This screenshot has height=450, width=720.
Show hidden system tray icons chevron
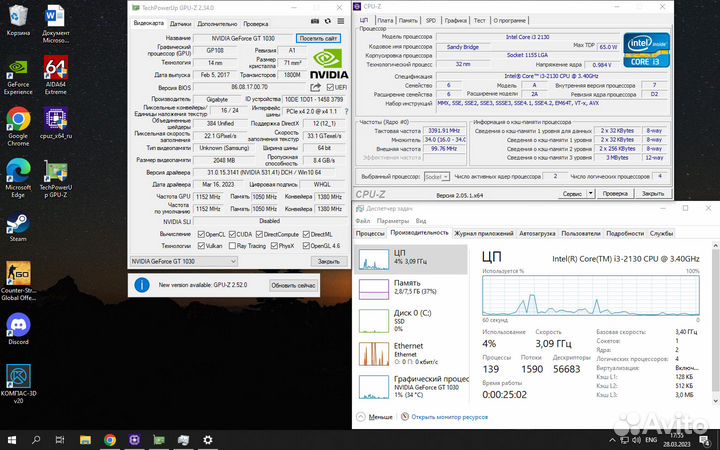(614, 440)
